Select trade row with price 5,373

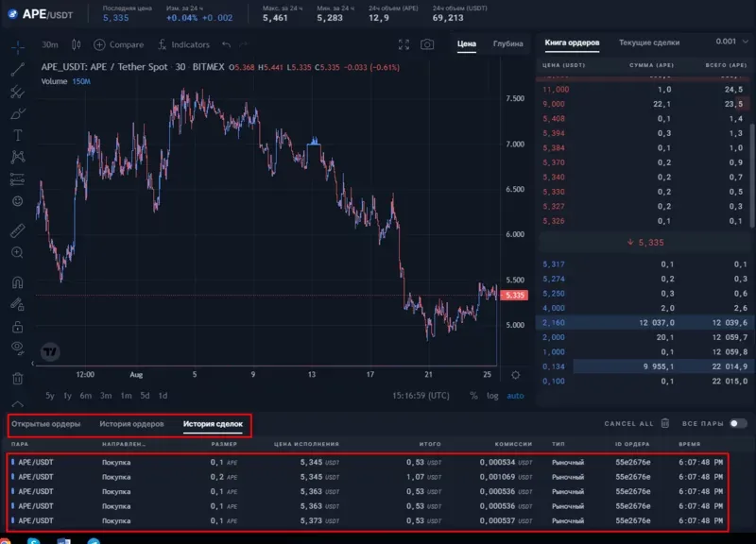click(368, 521)
